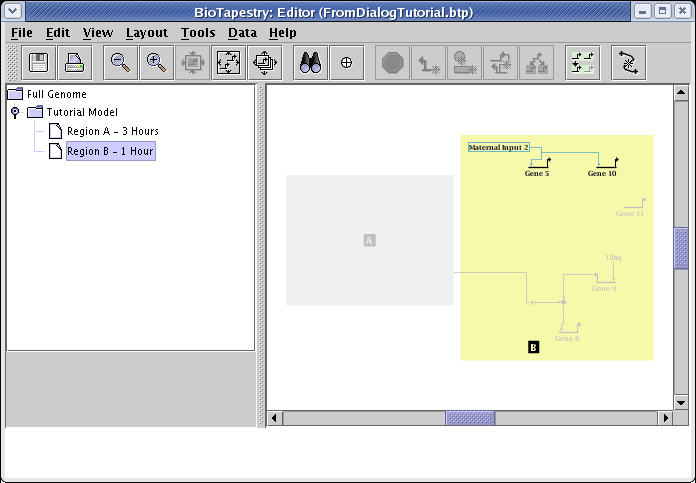Click the horizontal scrollbar right arrow
Screen dimensions: 696x483
coord(664,417)
